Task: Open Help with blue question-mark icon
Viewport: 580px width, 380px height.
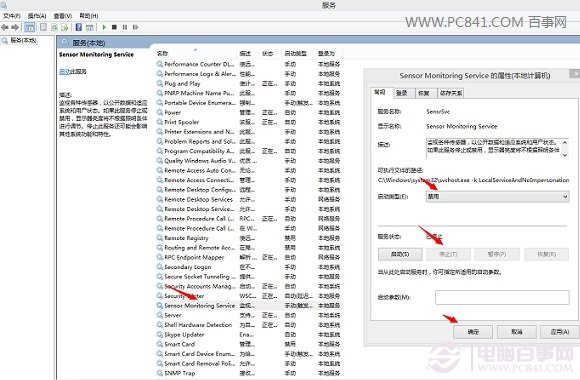Action: pyautogui.click(x=78, y=27)
